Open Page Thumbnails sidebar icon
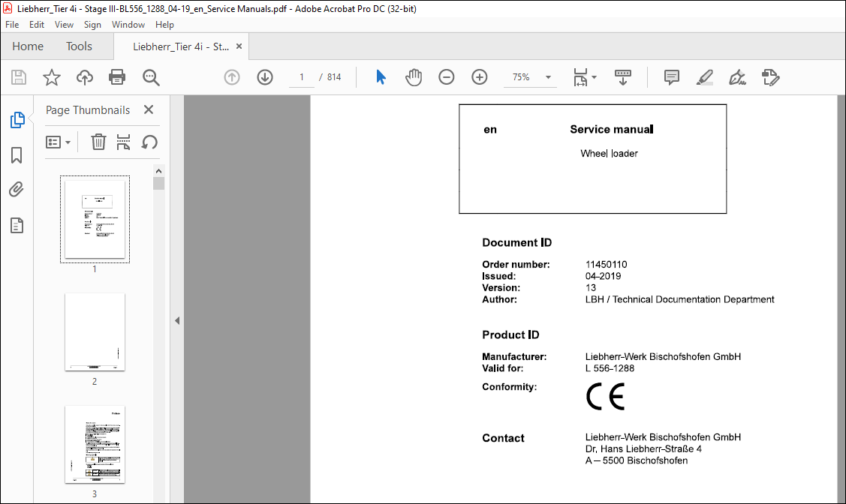Image resolution: width=846 pixels, height=504 pixels. (x=17, y=120)
